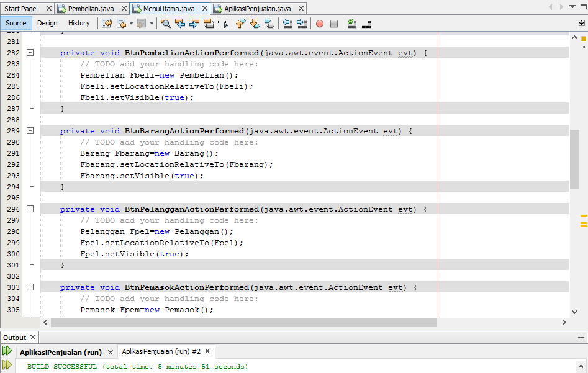Click the Shift Line Left icon
This screenshot has height=373, width=588.
[x=287, y=23]
